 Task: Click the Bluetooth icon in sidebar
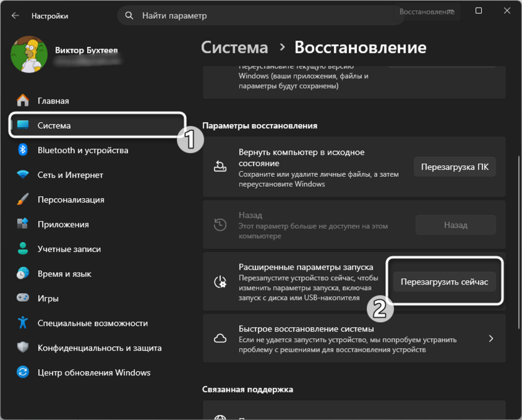click(23, 150)
